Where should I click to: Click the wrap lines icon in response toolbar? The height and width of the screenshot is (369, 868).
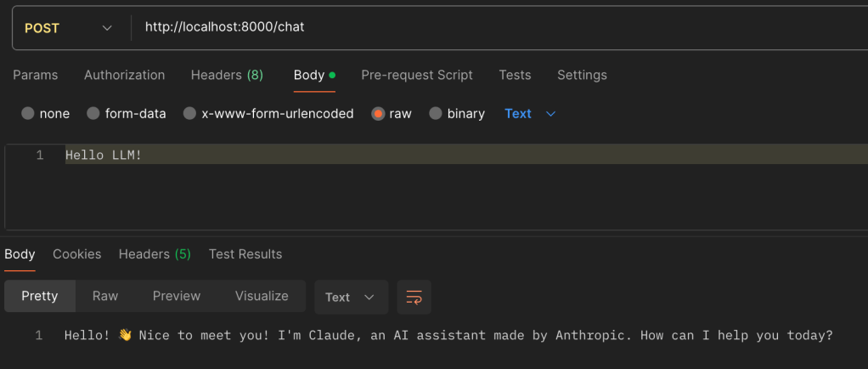(414, 297)
